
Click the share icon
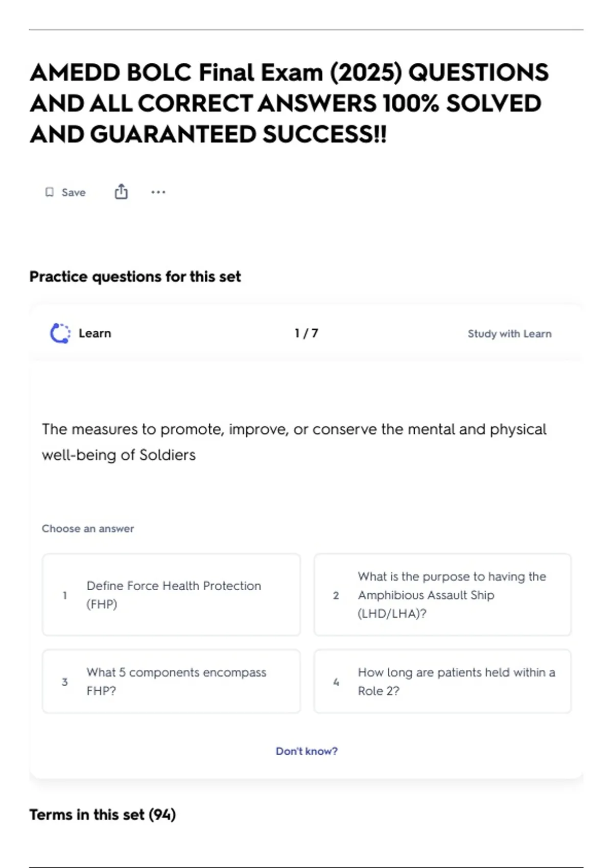pos(121,192)
